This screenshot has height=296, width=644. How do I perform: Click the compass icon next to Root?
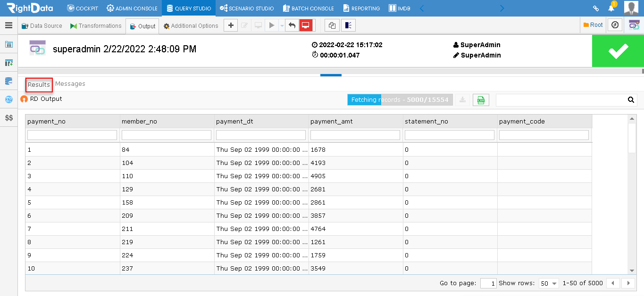click(x=614, y=25)
